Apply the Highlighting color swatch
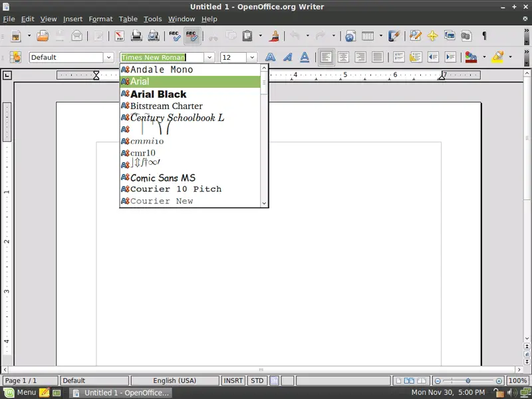532x399 pixels. [497, 57]
